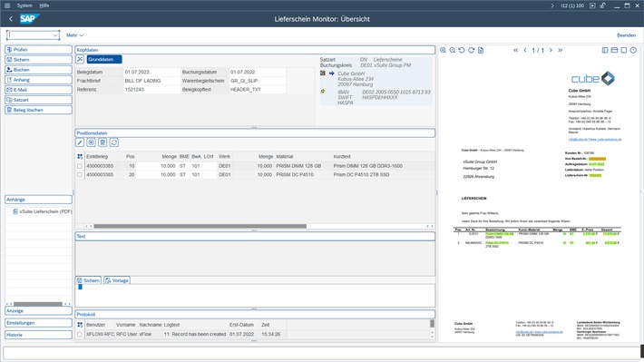
Task: Zoom in on the PDF viewer
Action: pos(444,50)
